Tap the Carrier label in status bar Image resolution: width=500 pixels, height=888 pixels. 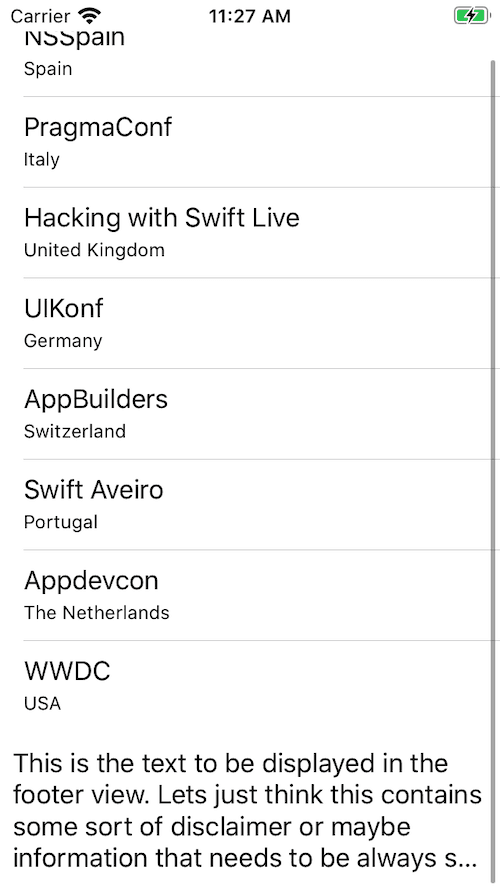click(40, 16)
